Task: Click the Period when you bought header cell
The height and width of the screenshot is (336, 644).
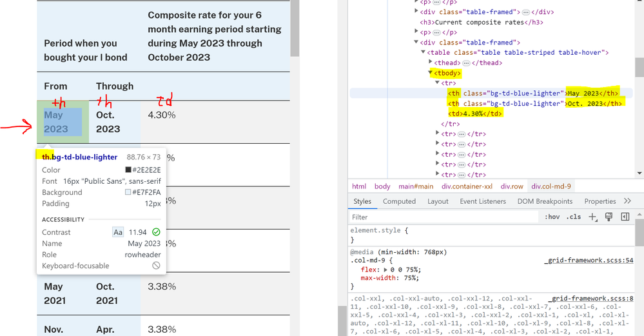Action: click(89, 37)
